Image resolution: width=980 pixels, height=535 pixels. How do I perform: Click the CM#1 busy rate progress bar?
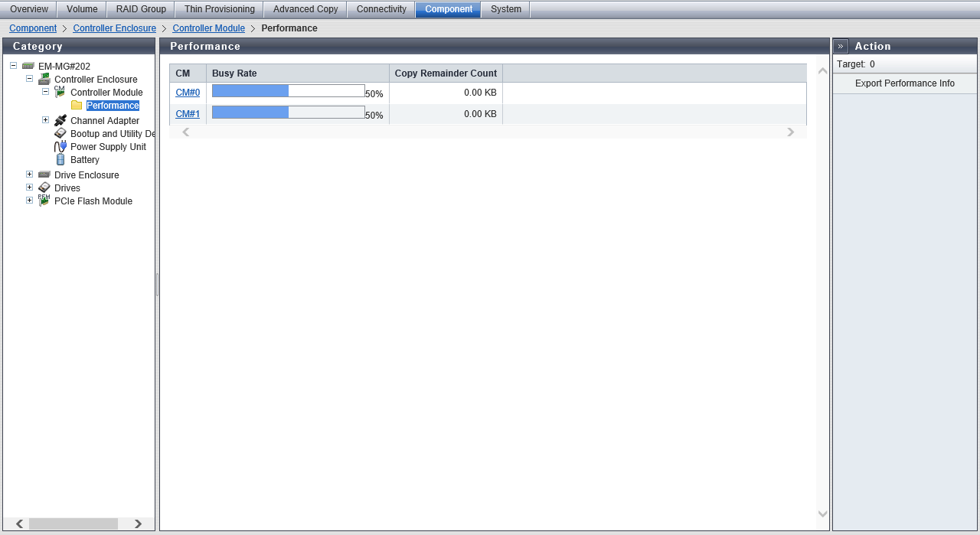point(288,113)
